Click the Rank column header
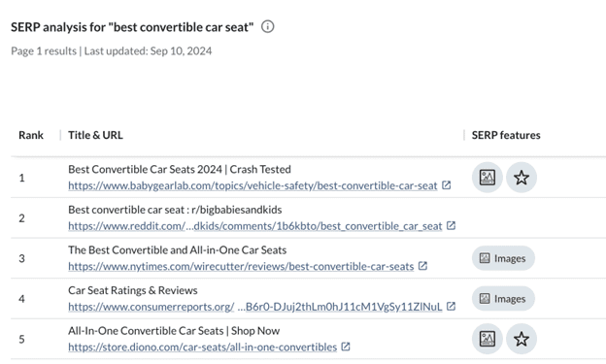 [31, 135]
